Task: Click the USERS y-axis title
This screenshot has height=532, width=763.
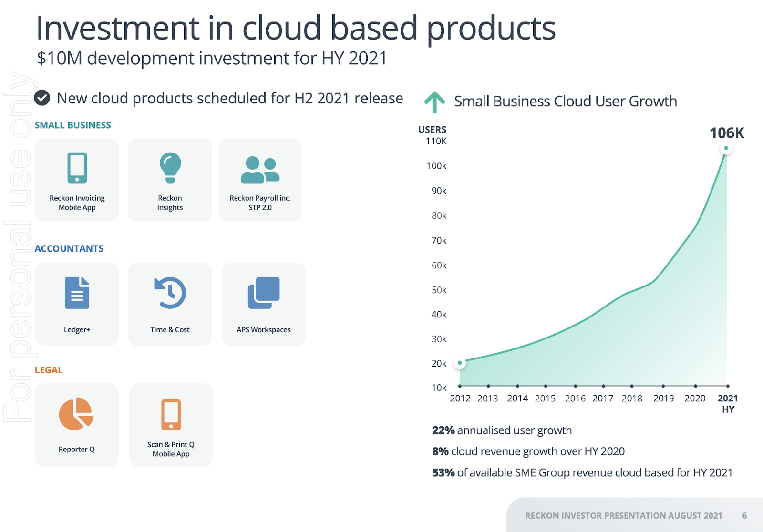Action: click(x=432, y=130)
